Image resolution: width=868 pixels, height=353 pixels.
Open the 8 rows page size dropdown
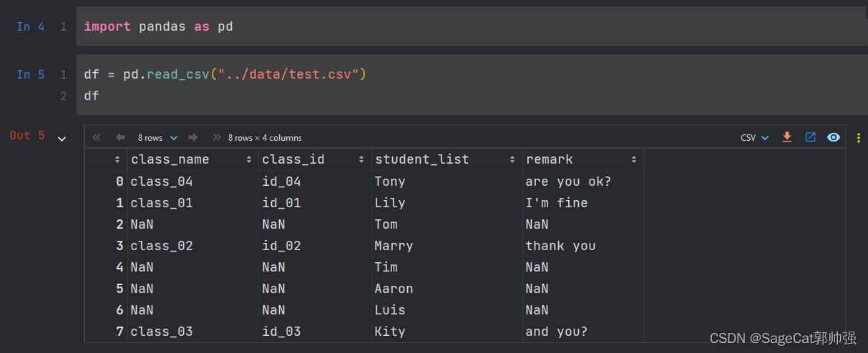coord(157,138)
